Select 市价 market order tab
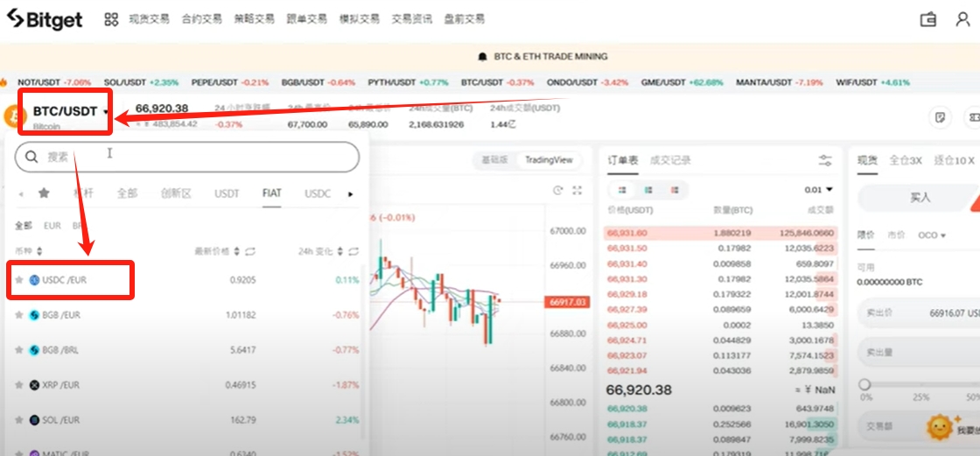The width and height of the screenshot is (980, 456). (896, 235)
